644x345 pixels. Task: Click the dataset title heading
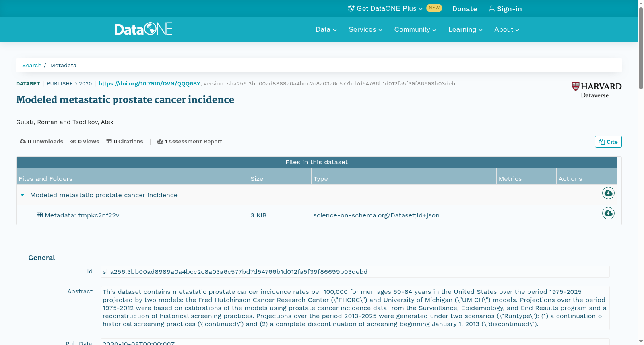tap(125, 99)
